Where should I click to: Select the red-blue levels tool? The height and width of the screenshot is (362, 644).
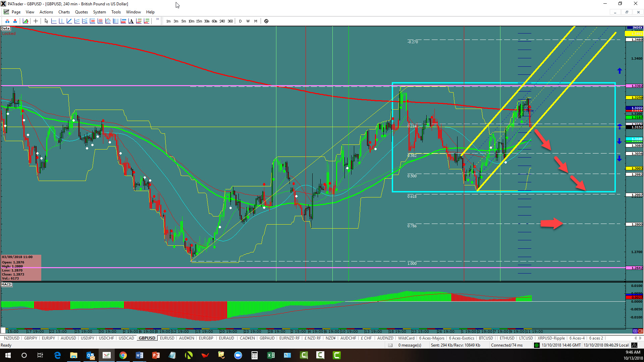pos(123,21)
